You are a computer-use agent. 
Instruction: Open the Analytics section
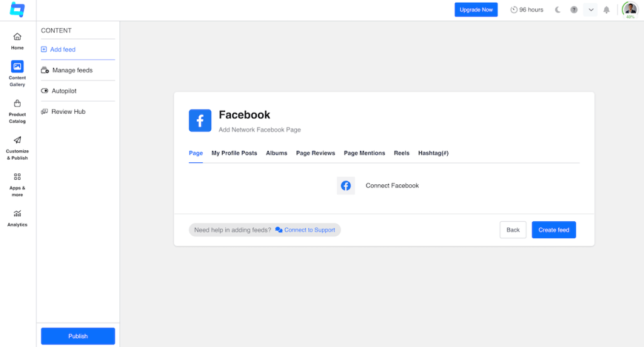pyautogui.click(x=17, y=218)
